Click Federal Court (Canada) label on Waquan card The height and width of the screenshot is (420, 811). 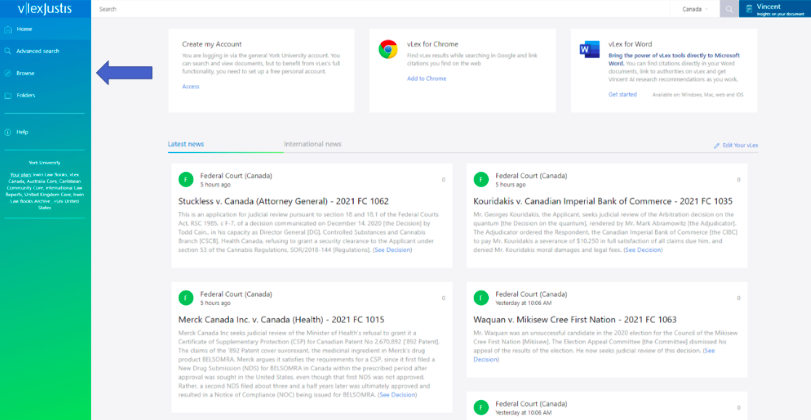(x=531, y=294)
